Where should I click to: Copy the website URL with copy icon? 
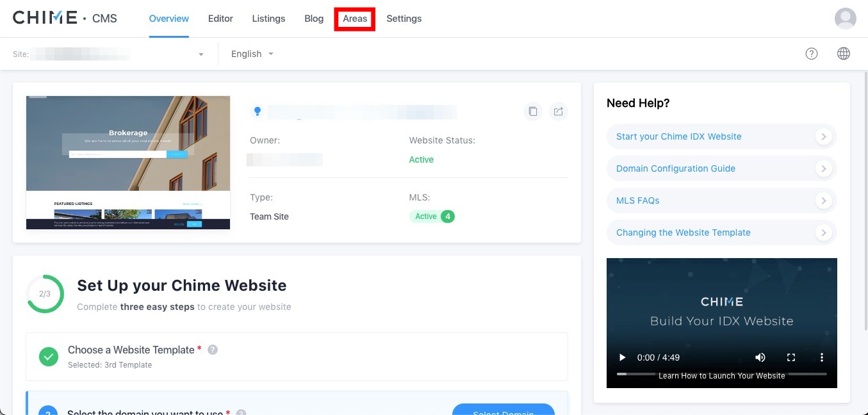pos(532,111)
